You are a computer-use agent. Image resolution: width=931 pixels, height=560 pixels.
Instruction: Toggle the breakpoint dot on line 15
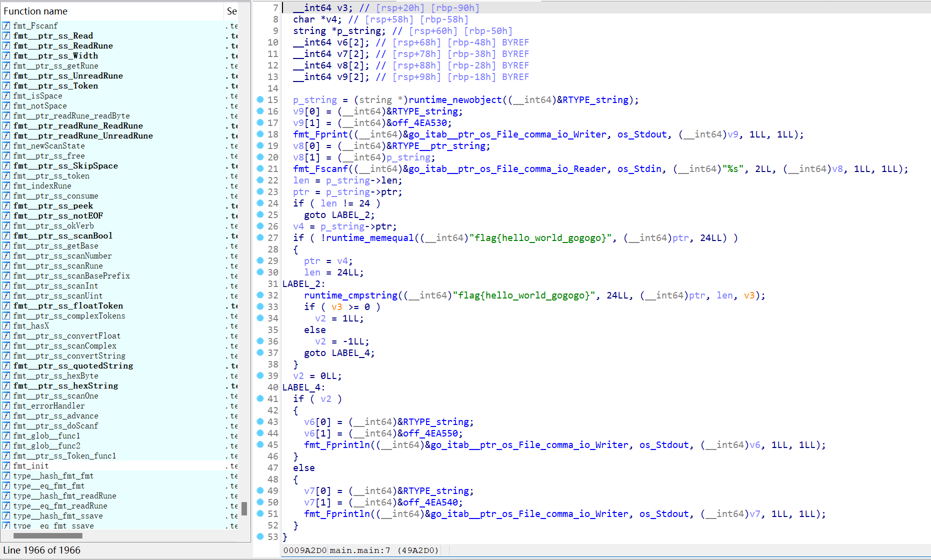[260, 99]
